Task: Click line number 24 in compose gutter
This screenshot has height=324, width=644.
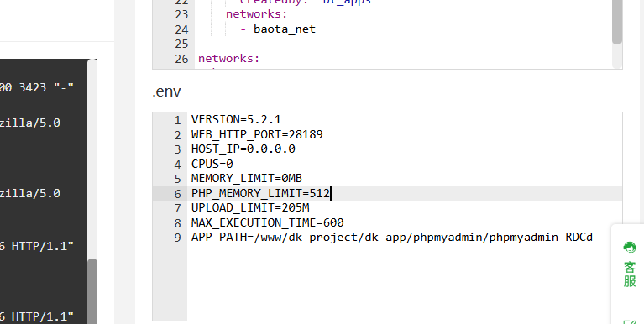Action: (181, 29)
